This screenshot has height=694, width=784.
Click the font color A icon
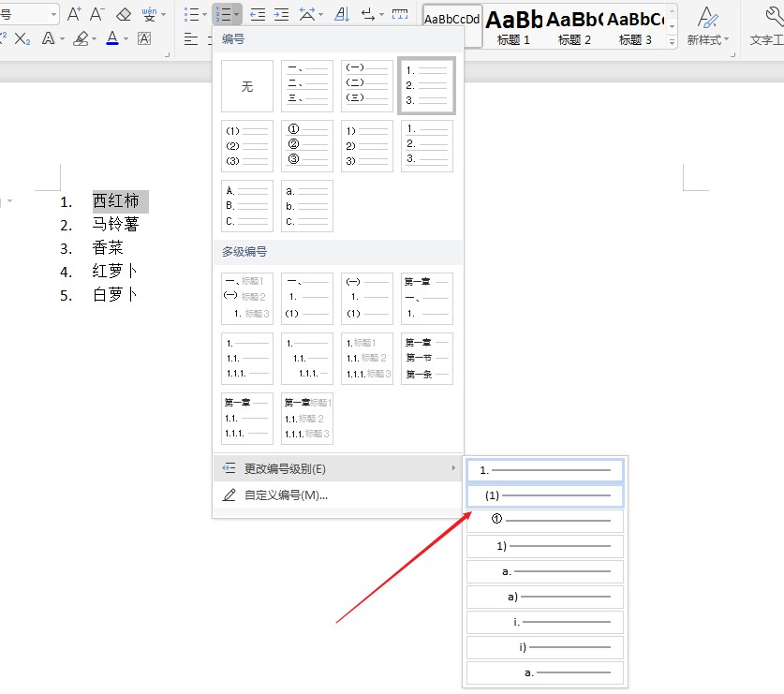click(112, 38)
